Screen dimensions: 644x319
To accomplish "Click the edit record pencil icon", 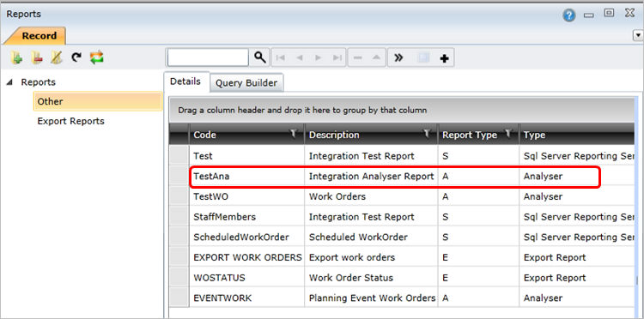I will 57,57.
